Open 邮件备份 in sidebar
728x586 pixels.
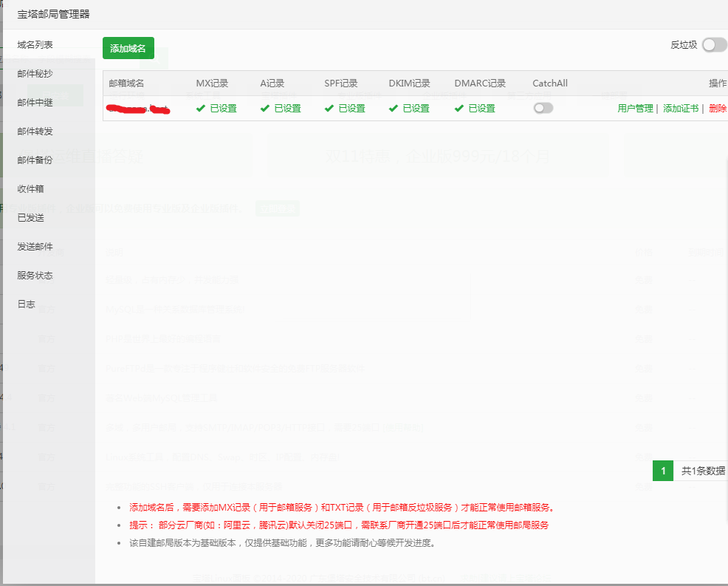pyautogui.click(x=35, y=160)
